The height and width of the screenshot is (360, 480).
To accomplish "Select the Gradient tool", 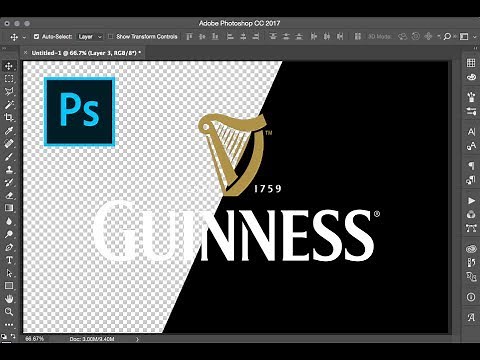I will click(x=9, y=208).
